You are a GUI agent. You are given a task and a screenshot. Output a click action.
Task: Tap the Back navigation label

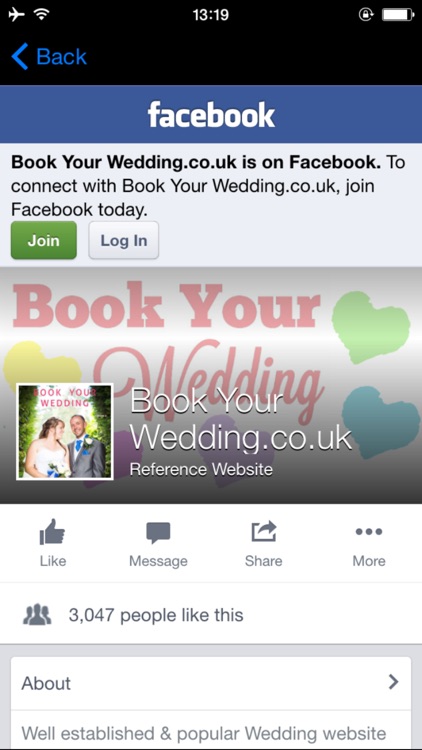point(62,57)
